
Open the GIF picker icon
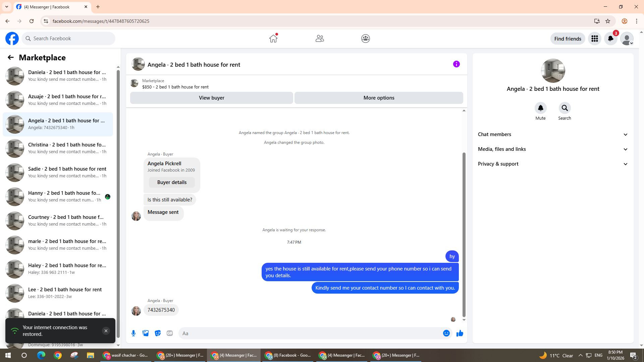[170, 333]
